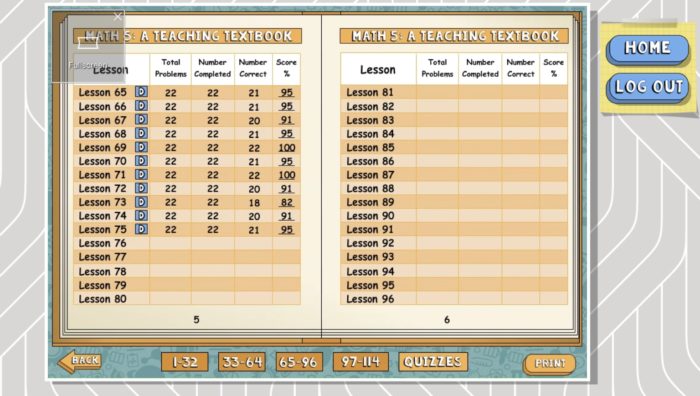
Task: Select the Lesson 93 row label
Action: [370, 257]
